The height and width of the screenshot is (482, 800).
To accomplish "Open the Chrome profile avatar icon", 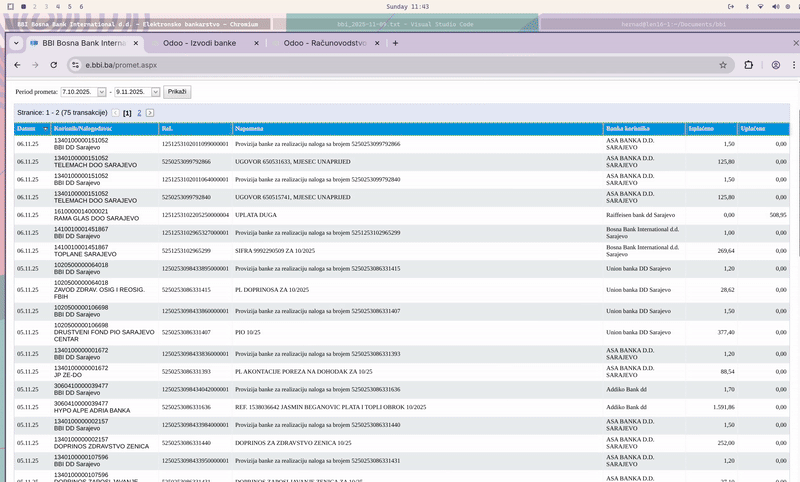I will tap(775, 65).
